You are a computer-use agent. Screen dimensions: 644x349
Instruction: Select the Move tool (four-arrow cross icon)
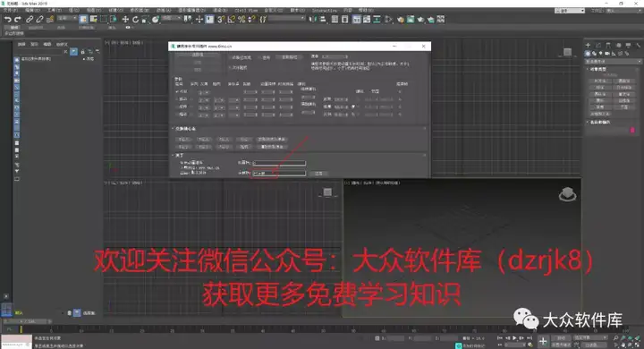(125, 20)
